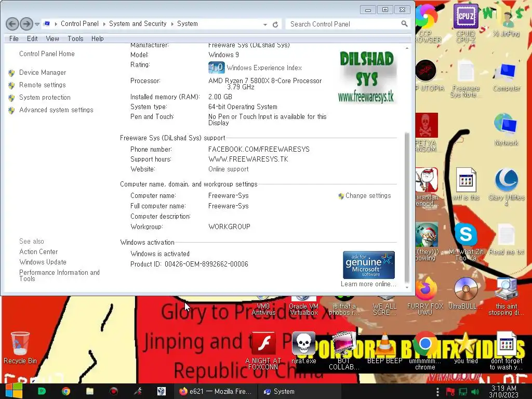Viewport: 532px width, 399px height.
Task: Select the you tried star icon
Action: [466, 348]
